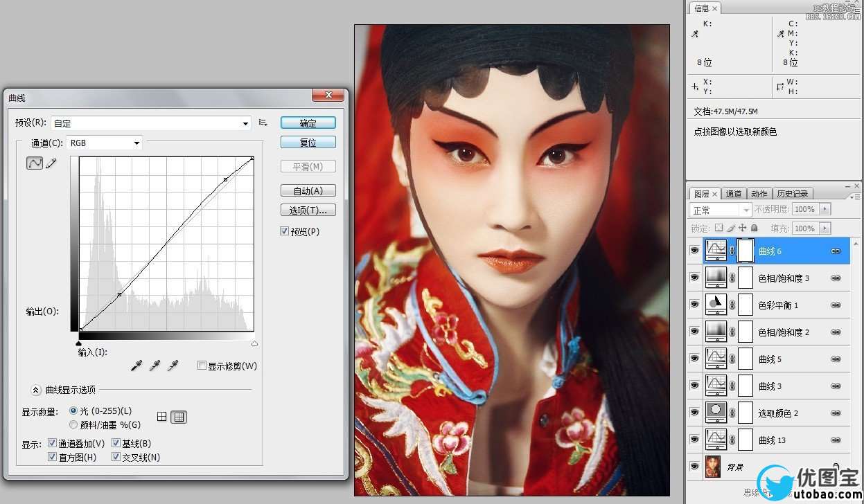Open the 预设 preset dropdown
This screenshot has width=864, height=504.
tap(151, 123)
